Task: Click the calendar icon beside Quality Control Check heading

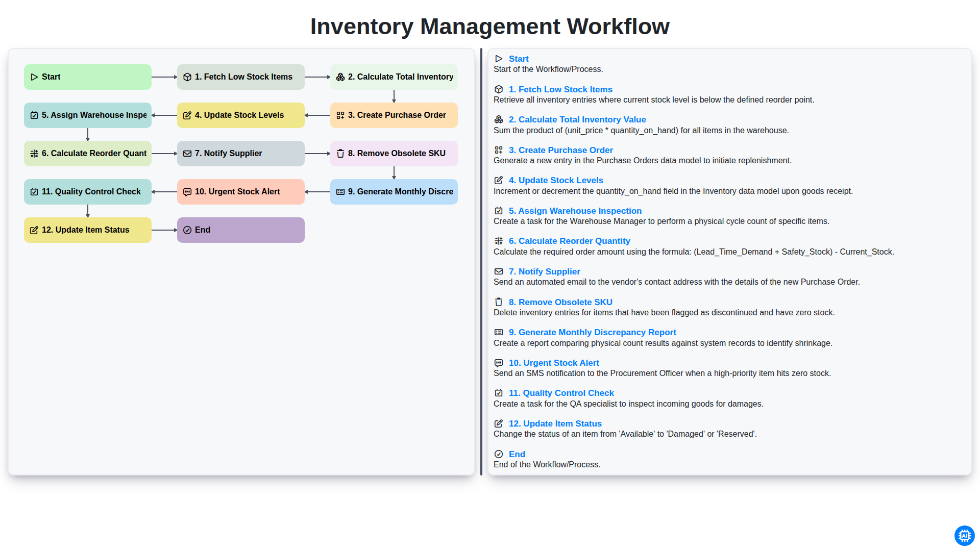Action: coord(499,393)
